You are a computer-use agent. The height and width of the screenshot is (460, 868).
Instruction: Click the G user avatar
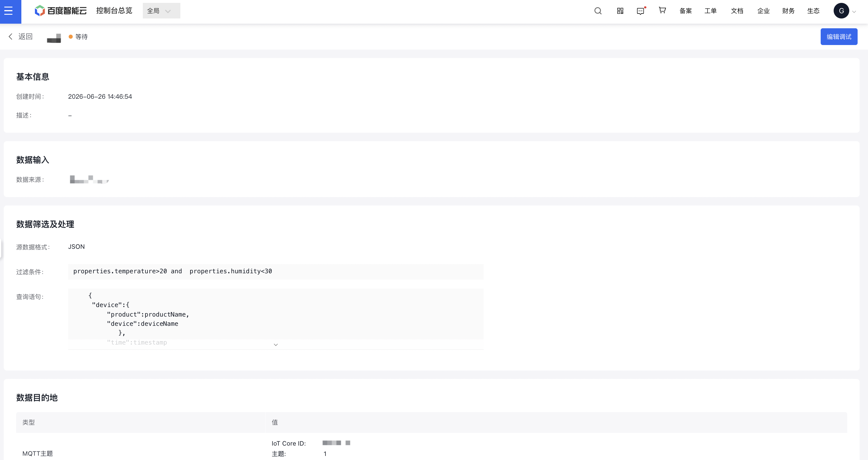tap(841, 11)
